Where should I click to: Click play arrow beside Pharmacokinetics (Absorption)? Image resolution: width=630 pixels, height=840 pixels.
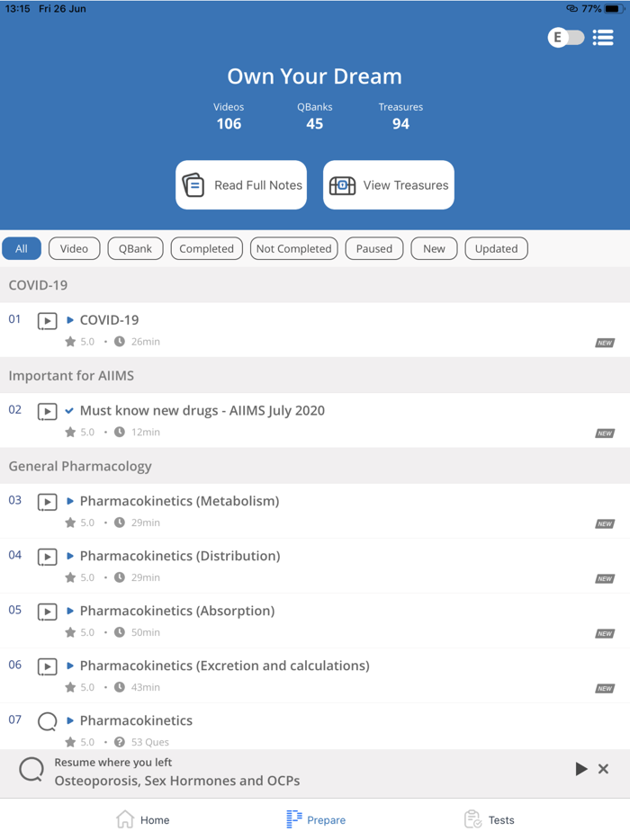point(69,611)
